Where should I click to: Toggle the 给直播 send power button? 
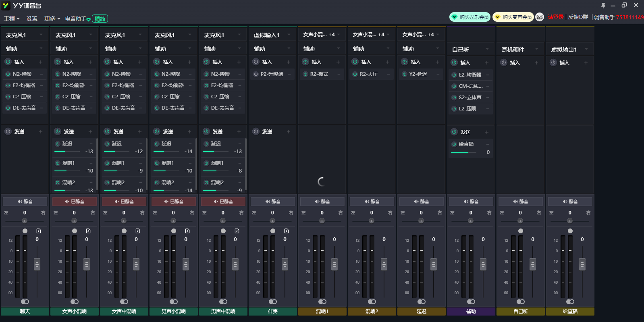click(454, 144)
